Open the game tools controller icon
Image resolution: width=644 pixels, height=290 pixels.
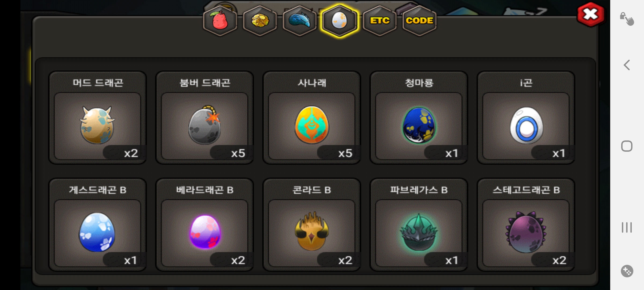pos(627,271)
